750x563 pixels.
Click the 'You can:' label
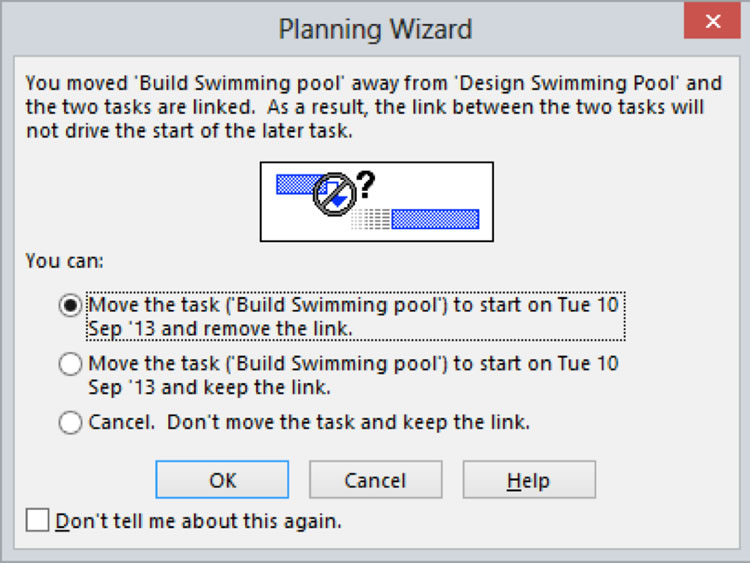(65, 262)
